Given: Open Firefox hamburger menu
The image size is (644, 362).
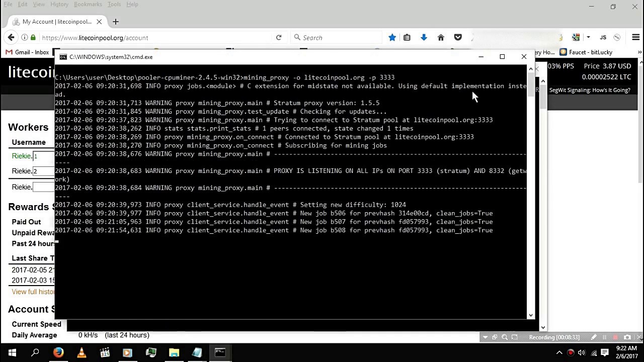Looking at the screenshot, I should coord(635,37).
